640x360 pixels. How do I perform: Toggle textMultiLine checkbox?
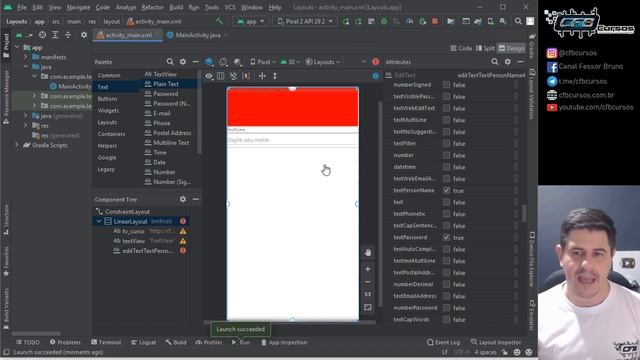tap(447, 120)
